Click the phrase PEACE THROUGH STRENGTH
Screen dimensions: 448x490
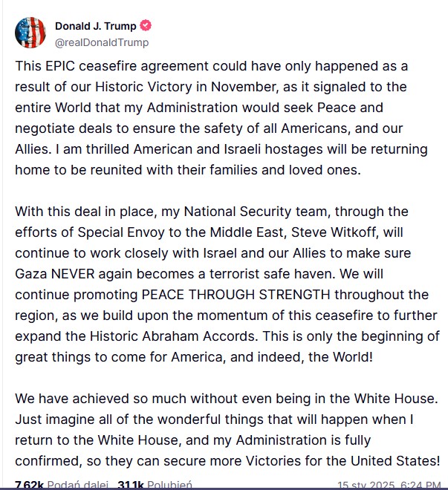tap(236, 295)
